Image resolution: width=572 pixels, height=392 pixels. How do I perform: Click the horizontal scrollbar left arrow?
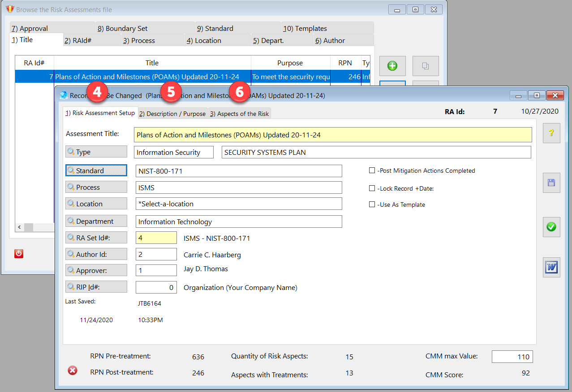pyautogui.click(x=19, y=227)
